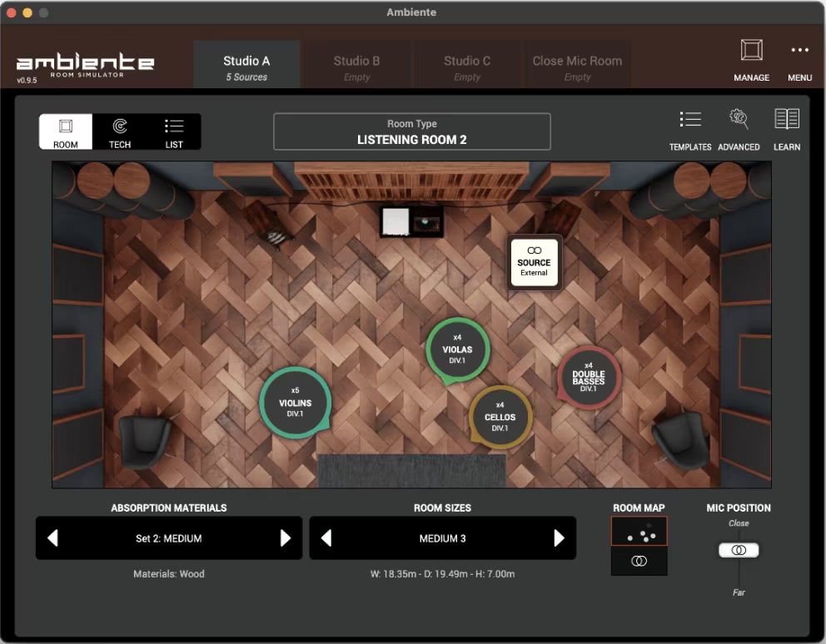Click the Room Map sources thumbnail

(639, 532)
